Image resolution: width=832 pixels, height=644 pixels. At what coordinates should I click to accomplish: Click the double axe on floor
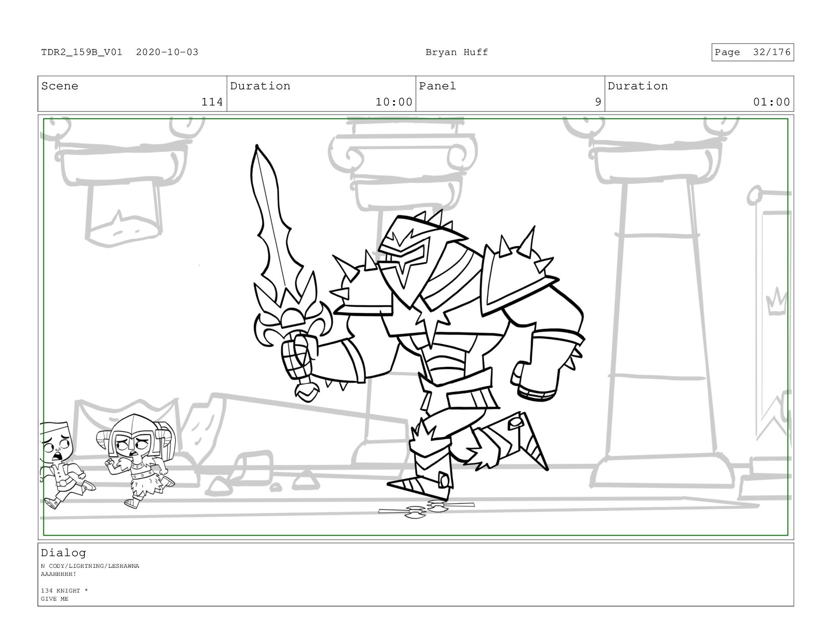pos(427,509)
